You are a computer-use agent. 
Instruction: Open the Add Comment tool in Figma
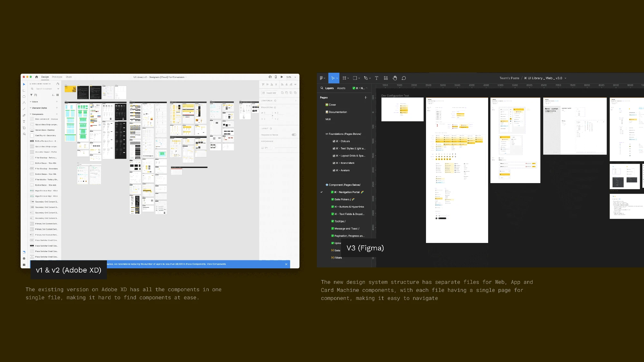(404, 78)
